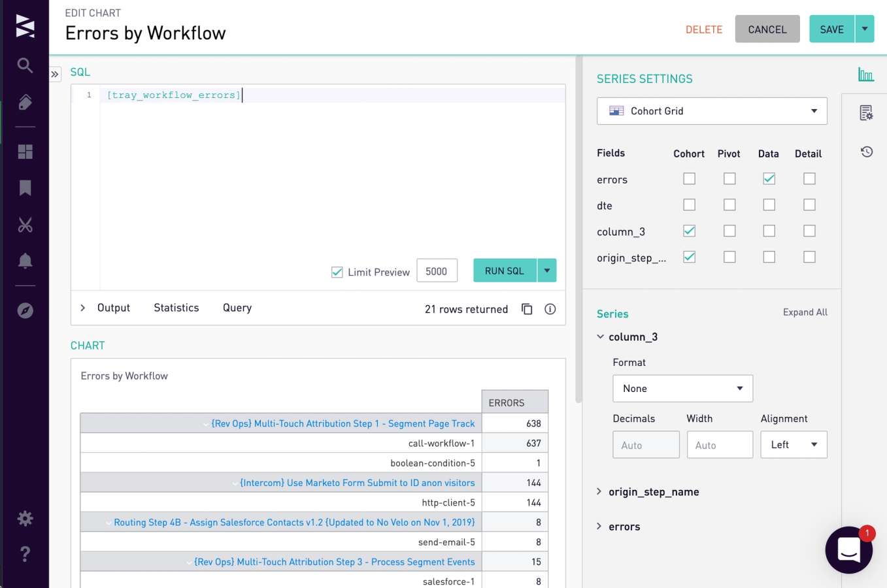The height and width of the screenshot is (588, 887).
Task: Click the RUN SQL button
Action: click(505, 270)
